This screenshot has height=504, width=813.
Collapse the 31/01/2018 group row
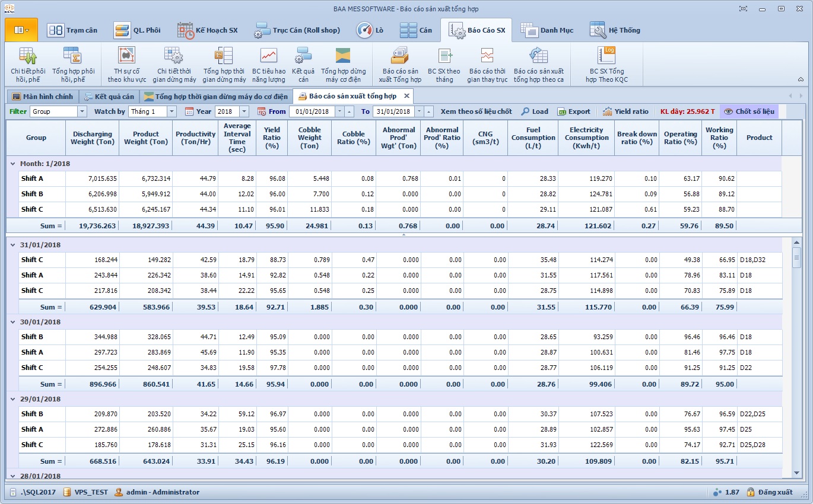tap(13, 245)
